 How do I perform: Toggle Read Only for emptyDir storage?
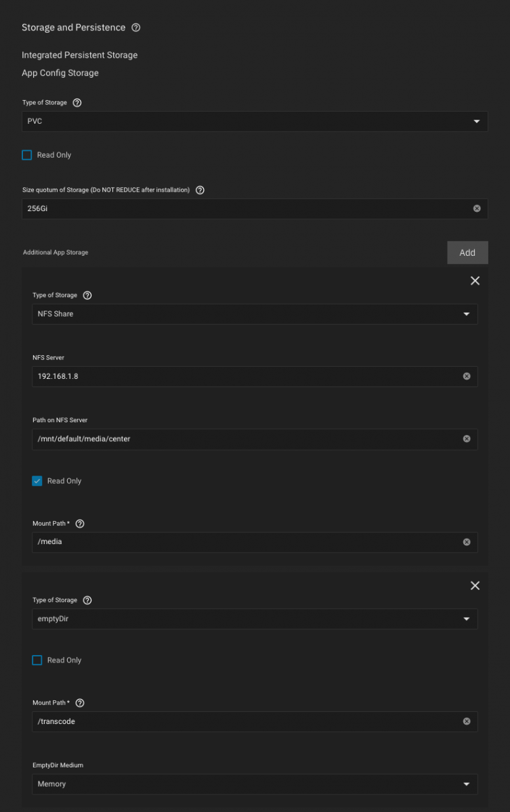37,660
